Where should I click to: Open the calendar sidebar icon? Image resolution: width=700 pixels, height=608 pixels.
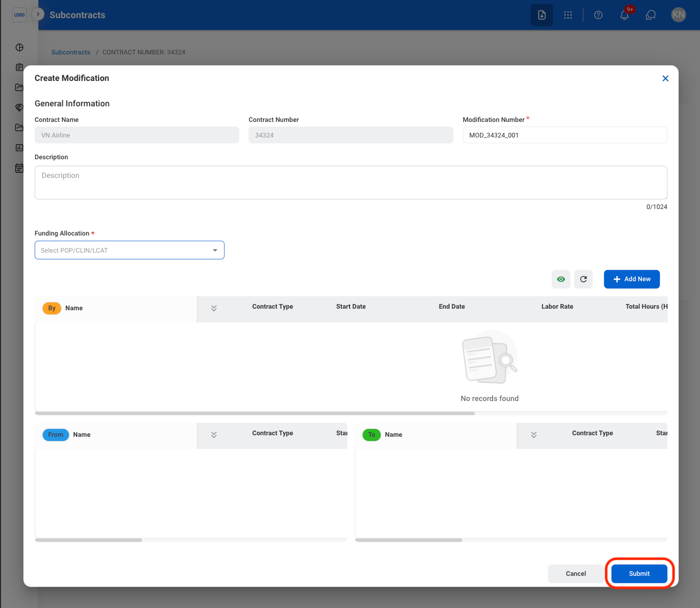[x=19, y=168]
